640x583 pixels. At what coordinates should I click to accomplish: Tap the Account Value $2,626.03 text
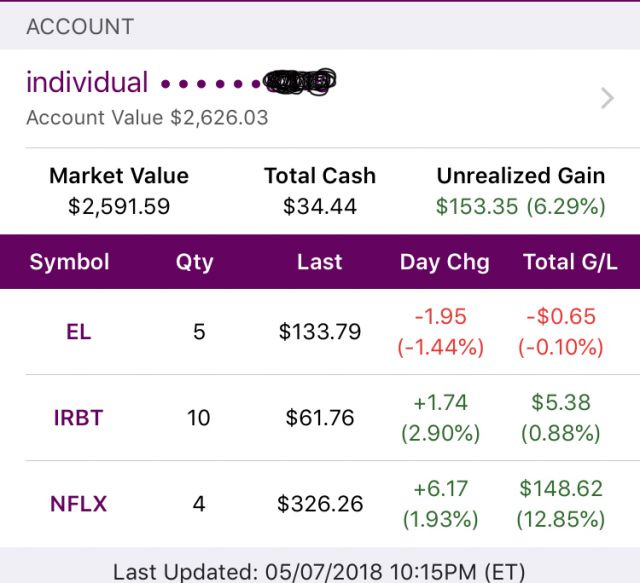tap(147, 118)
